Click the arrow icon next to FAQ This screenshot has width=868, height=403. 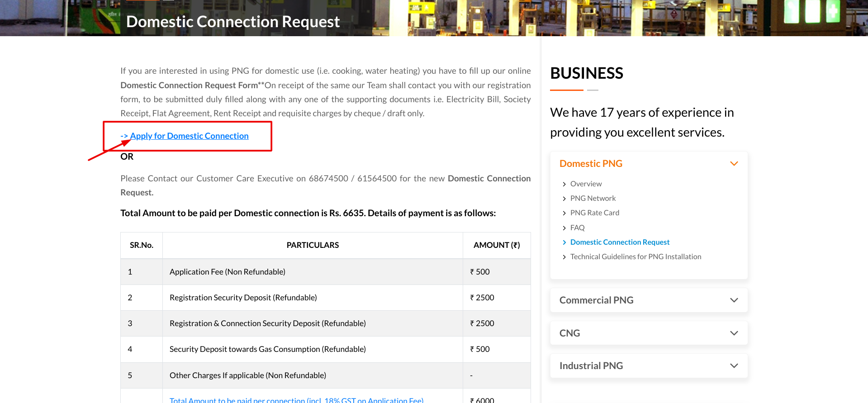pyautogui.click(x=564, y=228)
